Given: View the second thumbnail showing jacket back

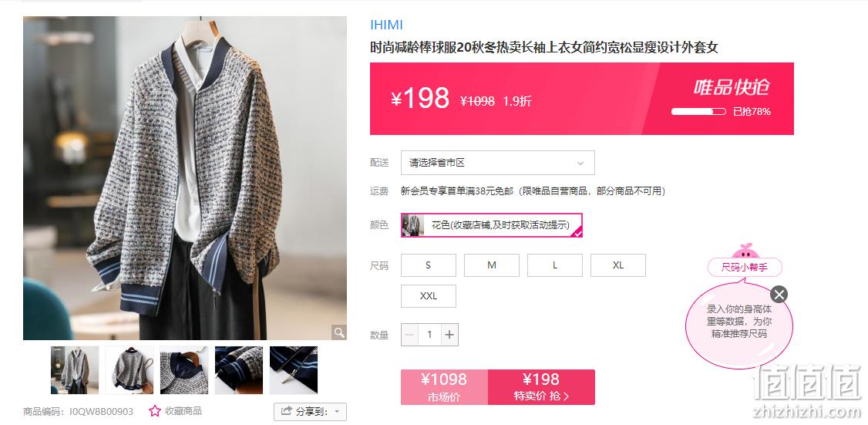Looking at the screenshot, I should [x=130, y=370].
